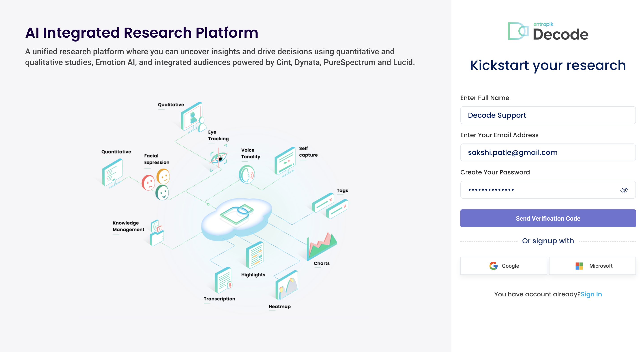The width and height of the screenshot is (644, 352).
Task: Click the Entropik Decode logo
Action: pyautogui.click(x=548, y=31)
